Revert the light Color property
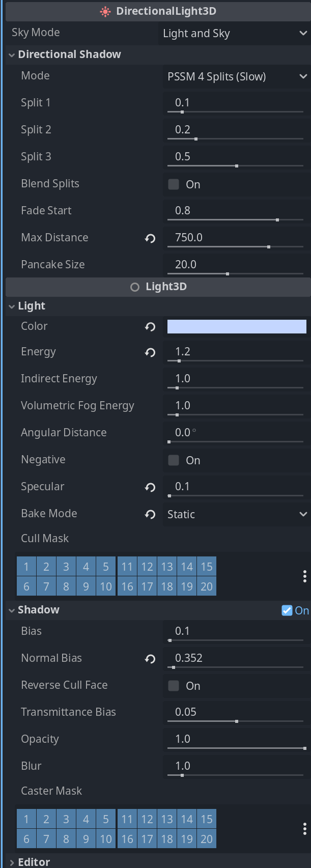The width and height of the screenshot is (311, 868). click(x=150, y=327)
